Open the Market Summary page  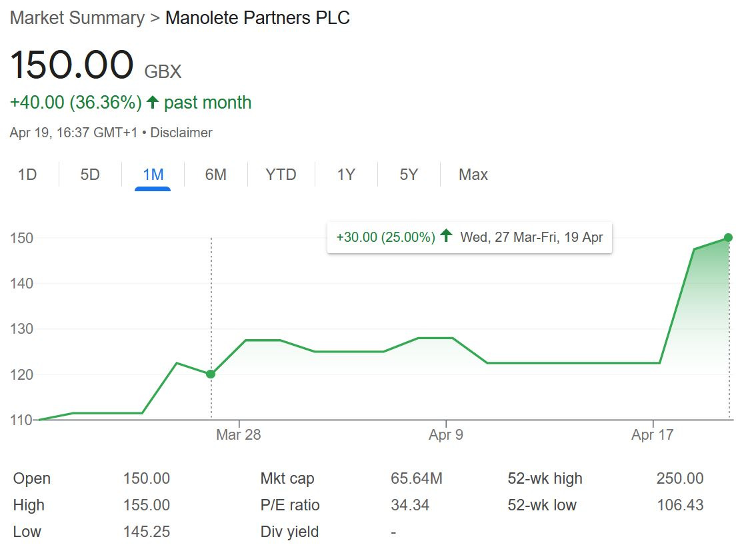click(76, 18)
